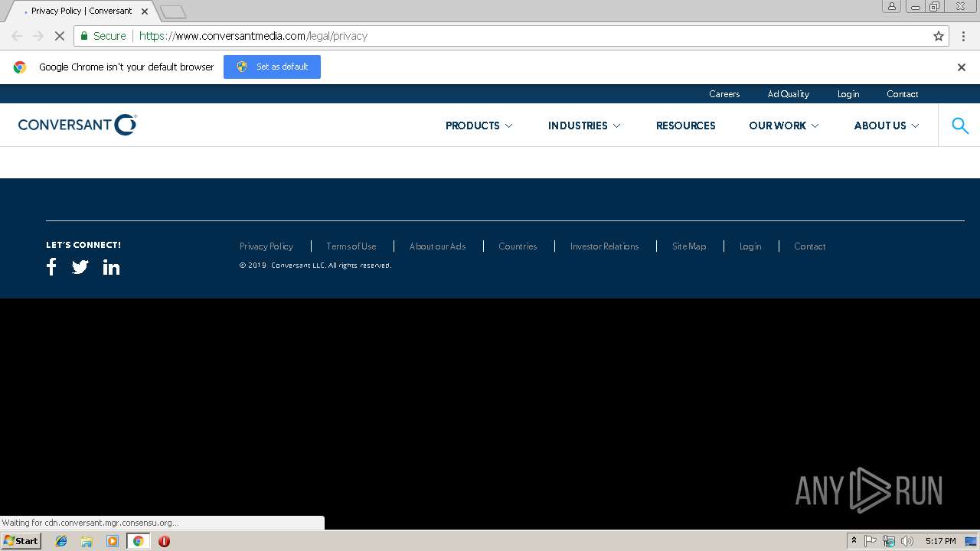Image resolution: width=980 pixels, height=551 pixels.
Task: Expand the About Us menu
Action: pos(887,126)
